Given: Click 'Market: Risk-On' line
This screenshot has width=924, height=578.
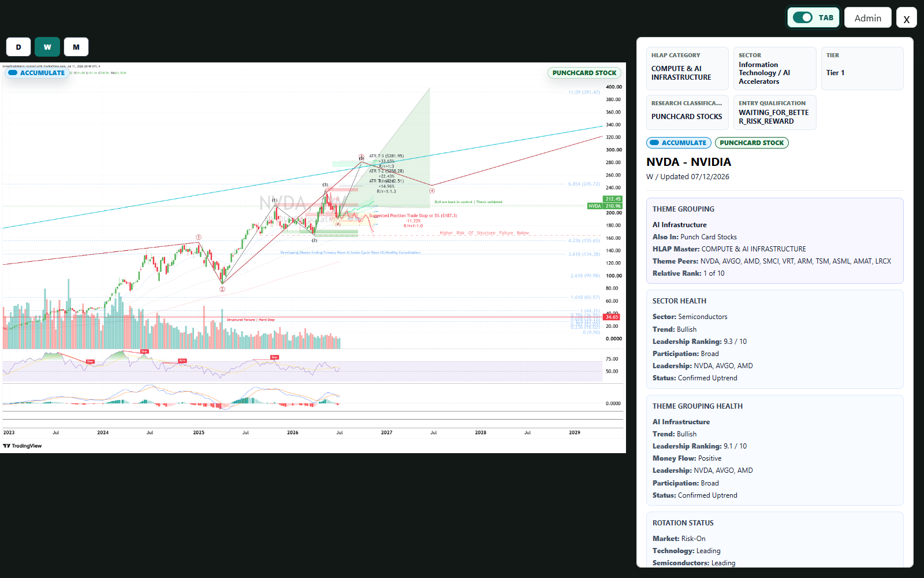Looking at the screenshot, I should coord(679,539).
